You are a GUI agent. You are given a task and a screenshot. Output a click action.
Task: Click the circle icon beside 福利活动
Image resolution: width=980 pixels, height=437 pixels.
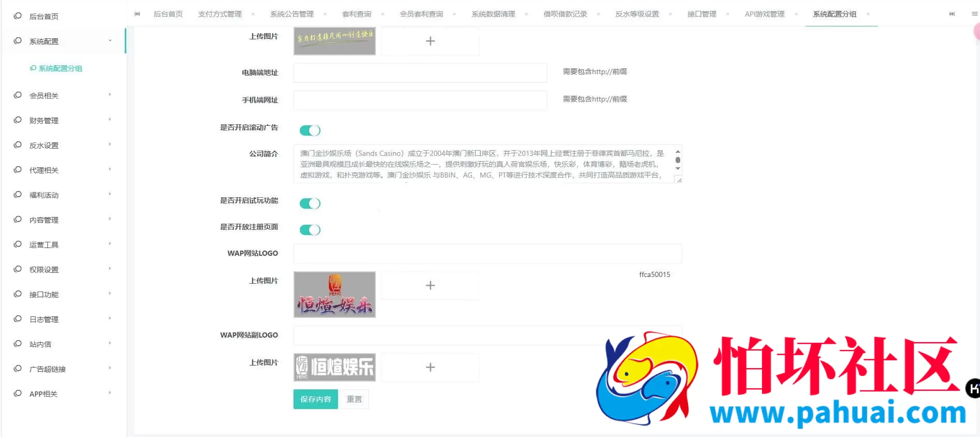pyautogui.click(x=18, y=195)
